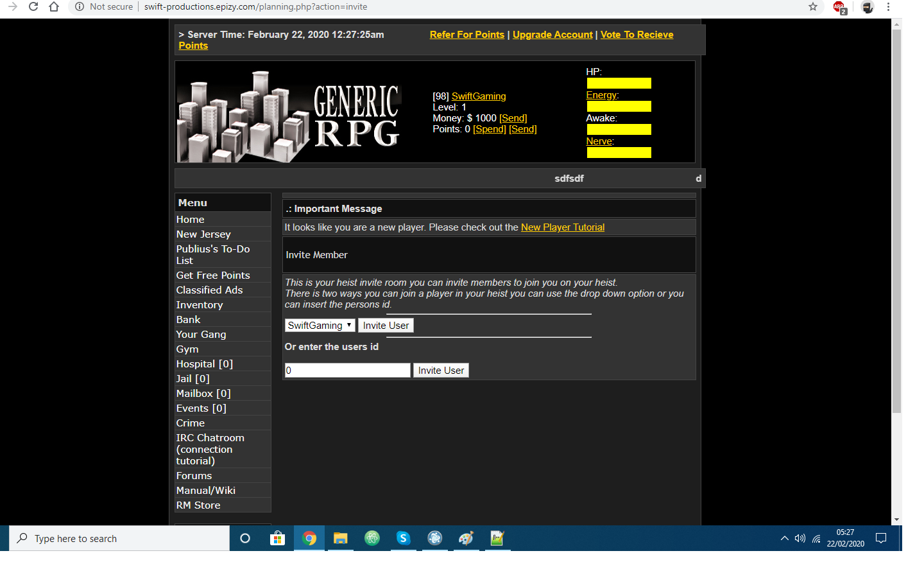Open the volume control in system tray
This screenshot has width=924, height=578.
point(800,538)
